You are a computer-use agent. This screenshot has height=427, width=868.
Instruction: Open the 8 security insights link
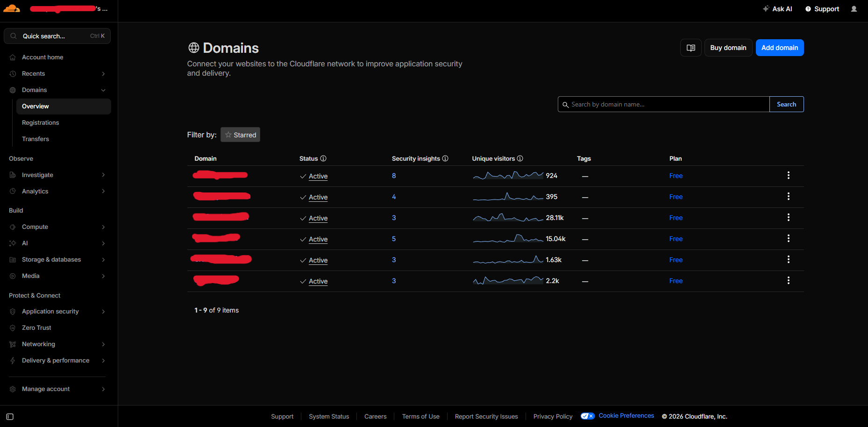click(x=394, y=176)
